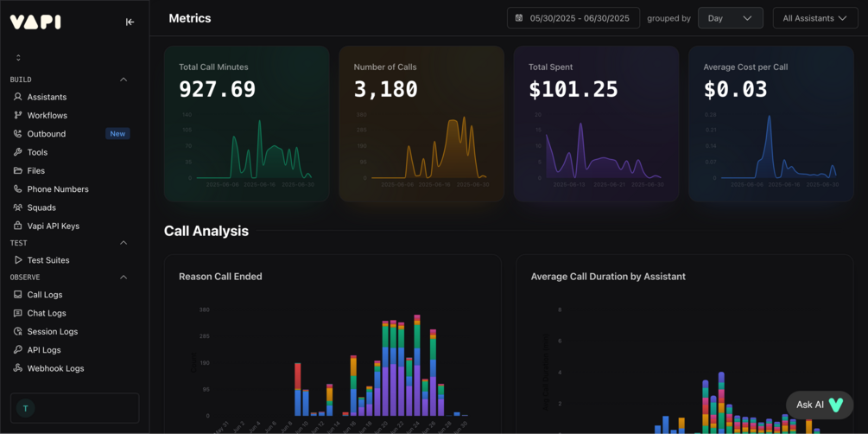Viewport: 868px width, 434px height.
Task: Click the Reason Call Ended title
Action: pos(220,276)
